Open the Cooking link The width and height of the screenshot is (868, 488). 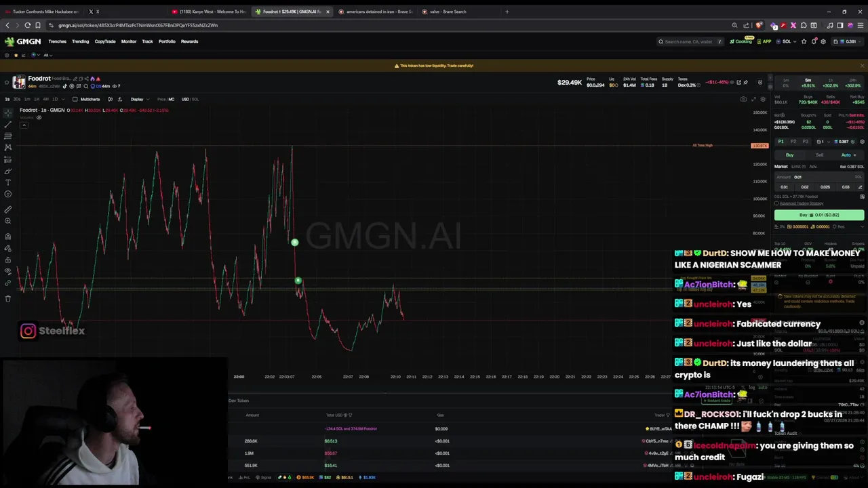pyautogui.click(x=741, y=41)
